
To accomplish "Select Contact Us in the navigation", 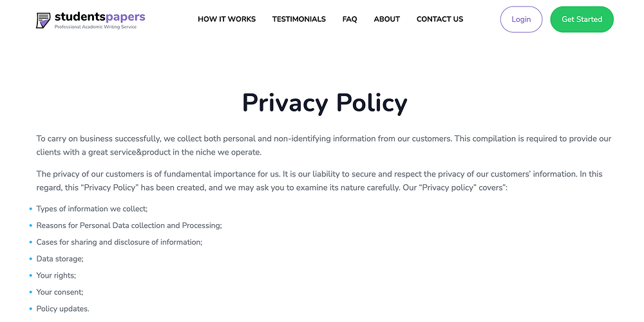I will [440, 19].
